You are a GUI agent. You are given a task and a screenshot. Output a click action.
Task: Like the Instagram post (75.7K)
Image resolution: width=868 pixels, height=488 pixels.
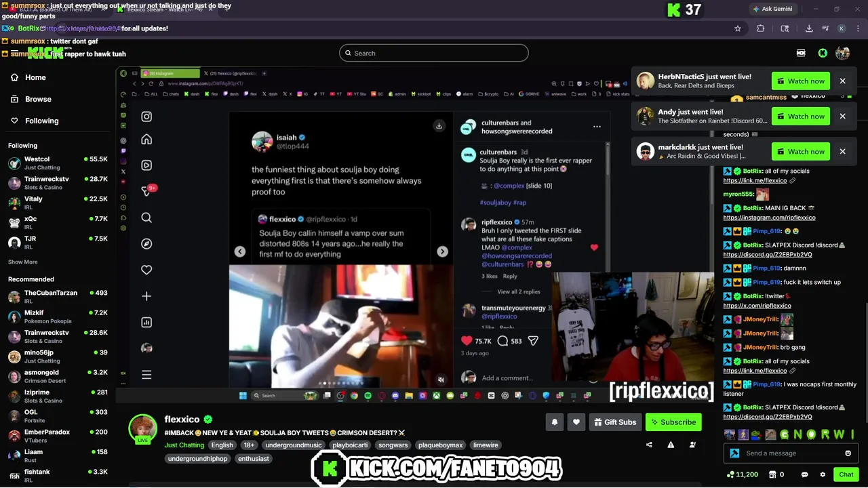(x=467, y=341)
